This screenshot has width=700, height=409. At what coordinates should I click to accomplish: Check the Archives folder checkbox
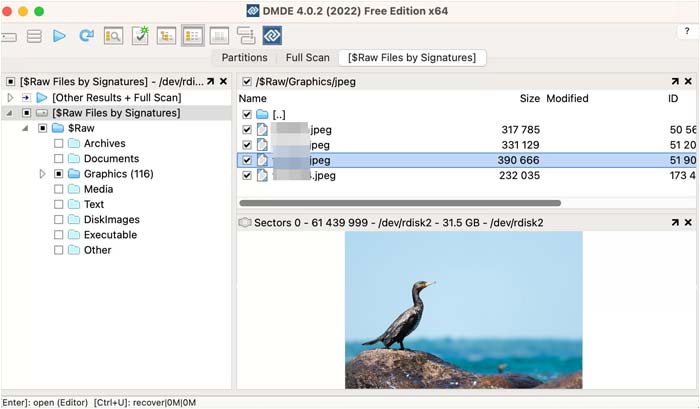(58, 143)
